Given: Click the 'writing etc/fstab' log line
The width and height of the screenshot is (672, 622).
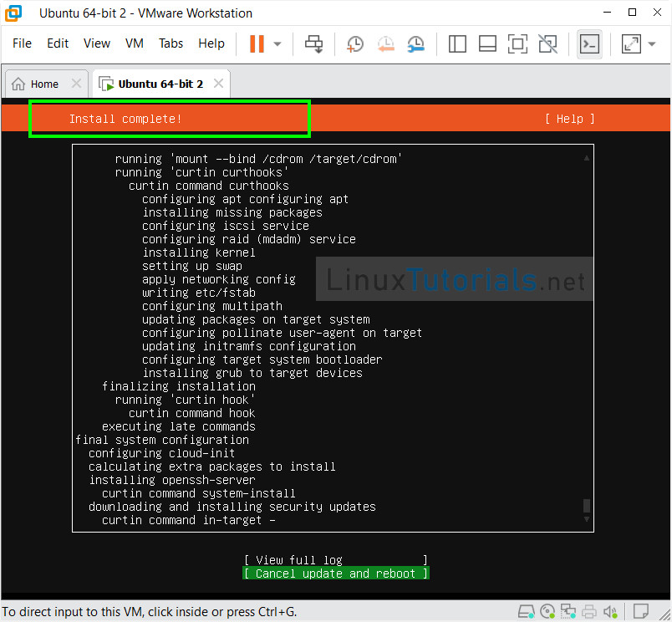Looking at the screenshot, I should (x=199, y=293).
